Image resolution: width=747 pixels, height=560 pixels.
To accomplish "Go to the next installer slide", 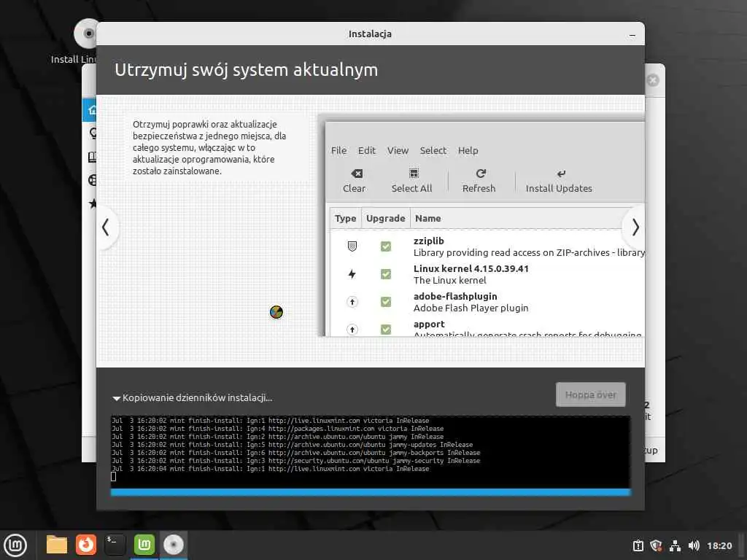I will point(635,227).
